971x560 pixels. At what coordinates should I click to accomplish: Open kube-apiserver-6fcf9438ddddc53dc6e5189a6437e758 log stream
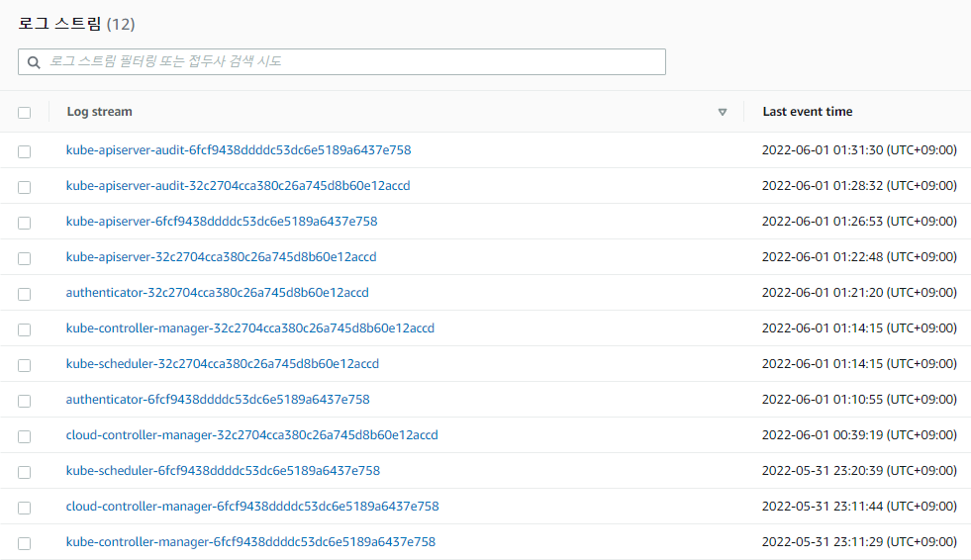(x=222, y=222)
